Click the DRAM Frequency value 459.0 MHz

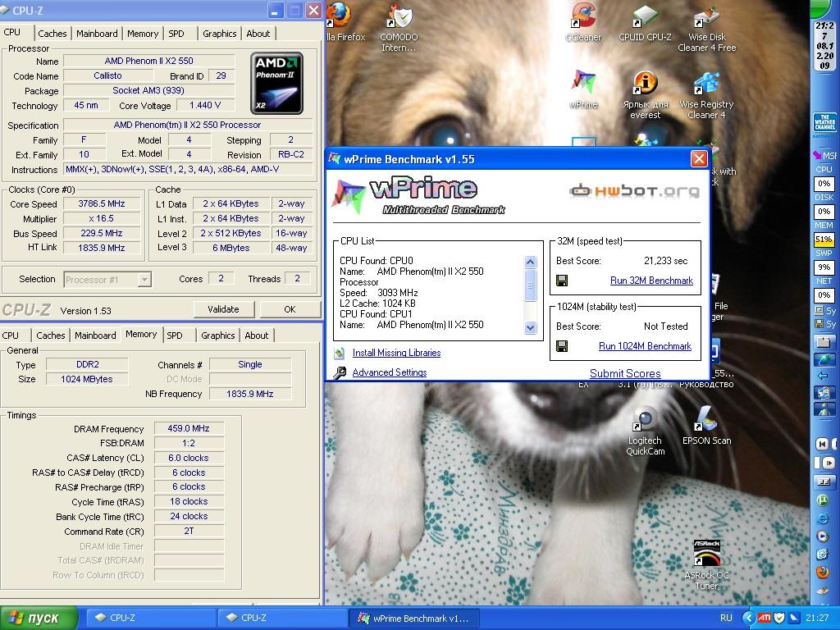pos(189,428)
